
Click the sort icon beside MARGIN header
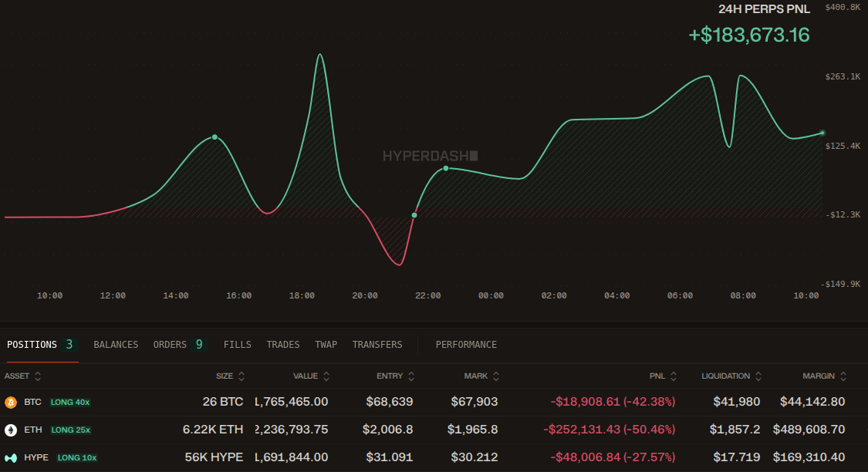tap(843, 376)
